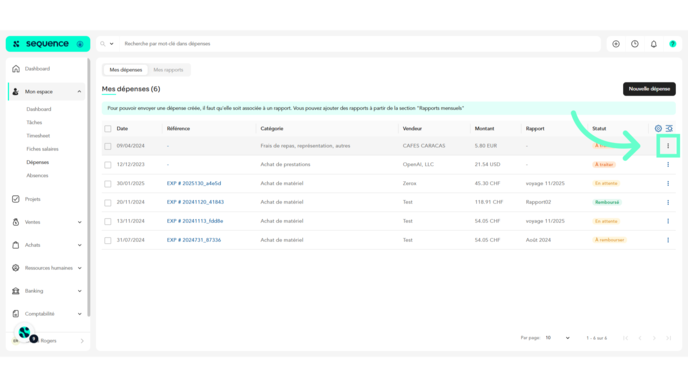
Task: Select the 13/11/2024 expense checkbox
Action: click(x=108, y=222)
